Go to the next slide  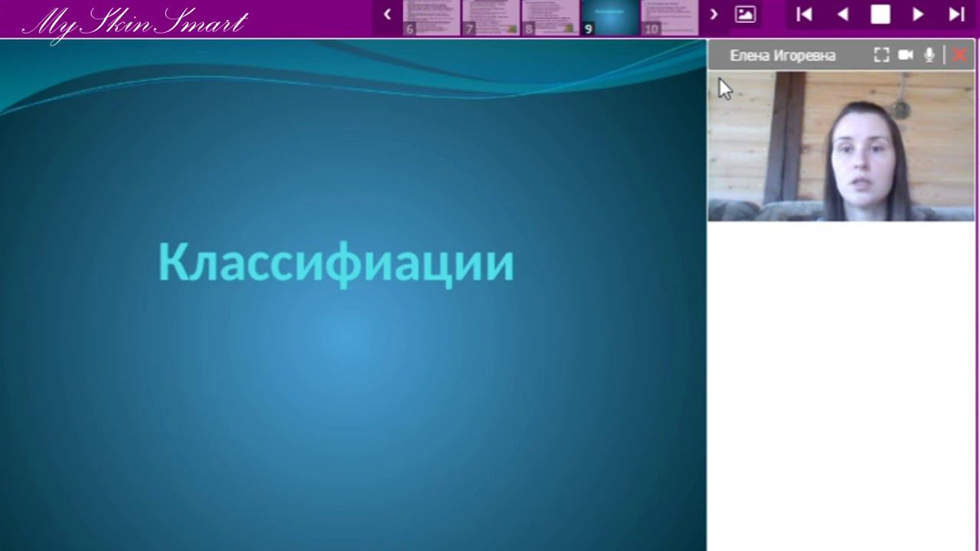pos(918,14)
